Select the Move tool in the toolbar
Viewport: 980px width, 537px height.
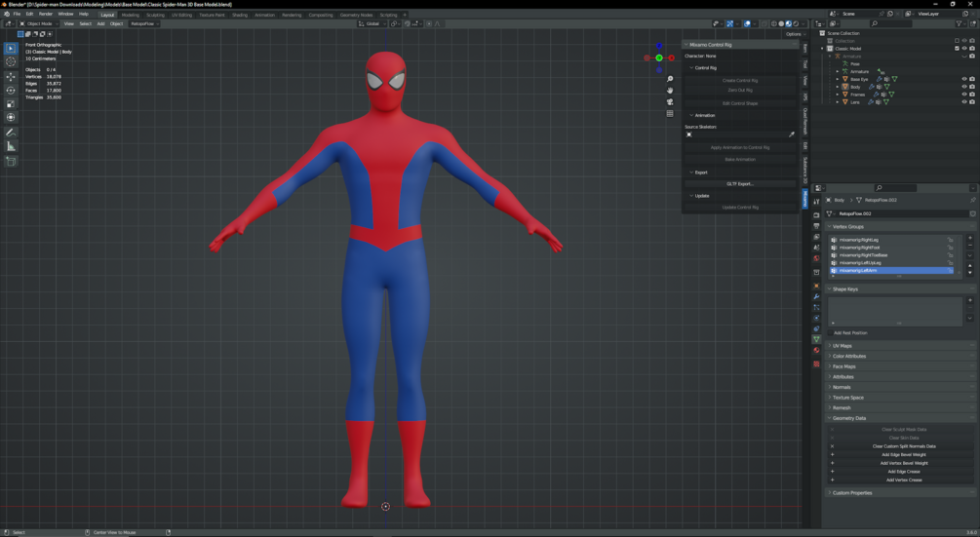11,76
